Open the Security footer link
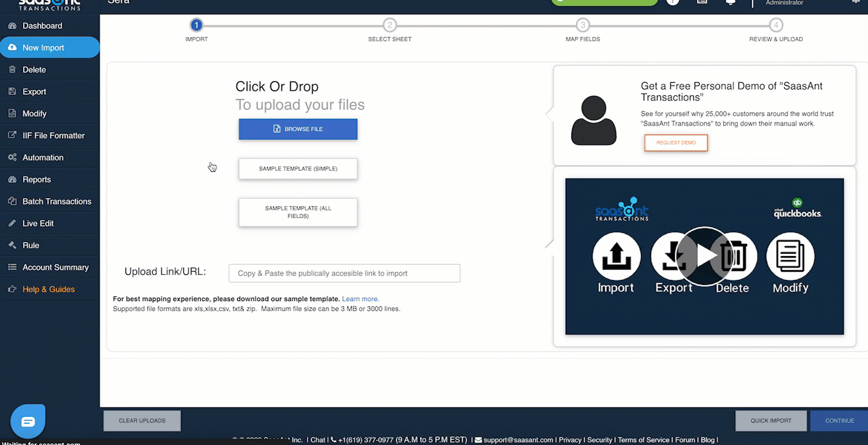868x445 pixels. (599, 440)
